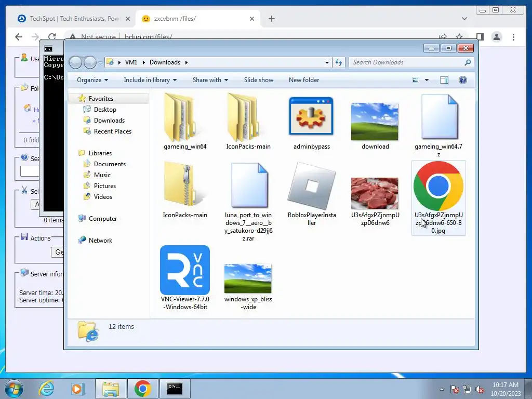532x399 pixels.
Task: Open the gameing_win64 folder
Action: [184, 122]
